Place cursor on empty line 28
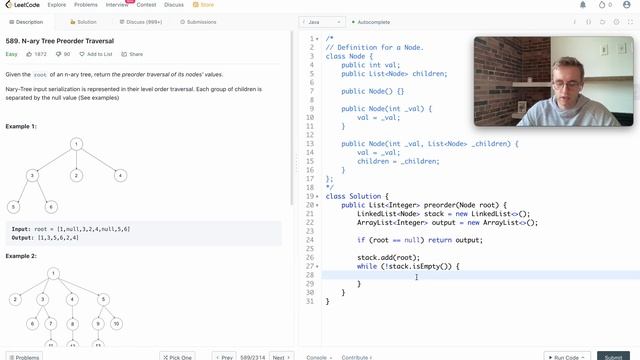 (x=480, y=275)
